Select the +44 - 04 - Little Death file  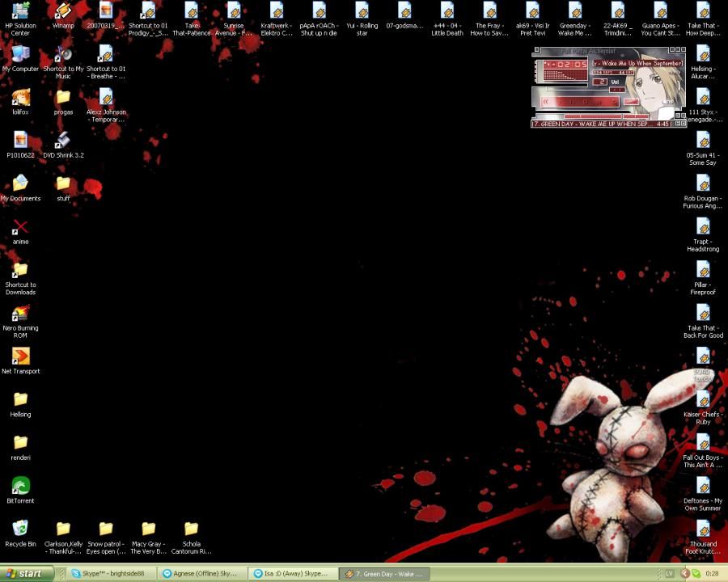pyautogui.click(x=447, y=19)
